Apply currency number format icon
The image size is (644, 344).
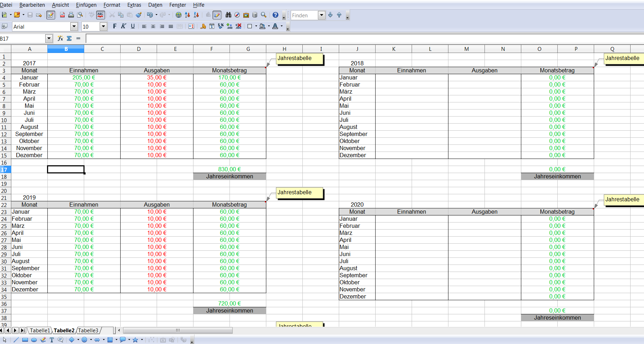pyautogui.click(x=203, y=26)
